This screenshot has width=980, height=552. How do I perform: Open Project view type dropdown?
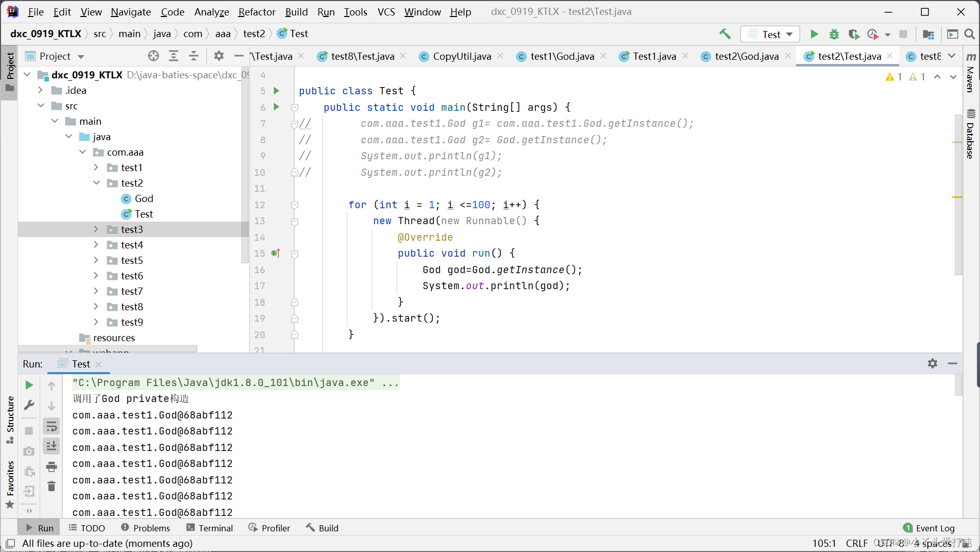click(81, 56)
